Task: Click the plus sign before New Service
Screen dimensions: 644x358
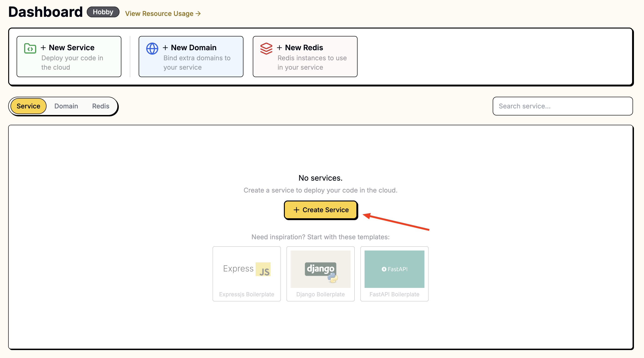Action: tap(43, 47)
